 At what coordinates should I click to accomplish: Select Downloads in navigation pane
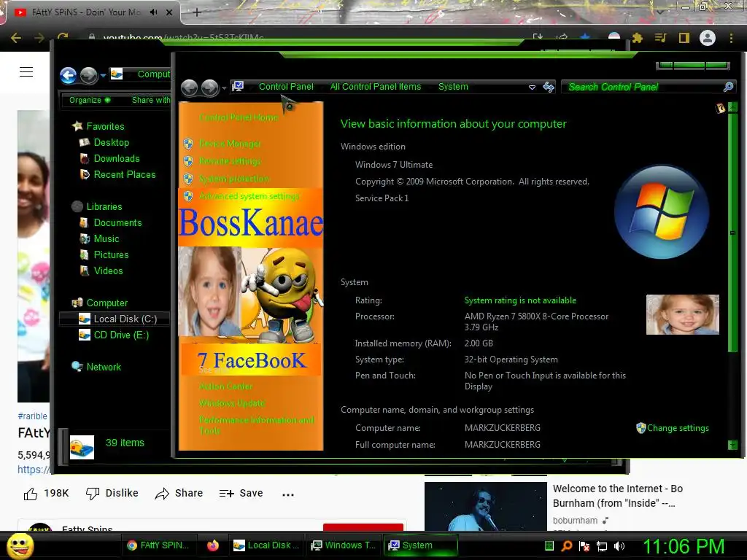117,158
